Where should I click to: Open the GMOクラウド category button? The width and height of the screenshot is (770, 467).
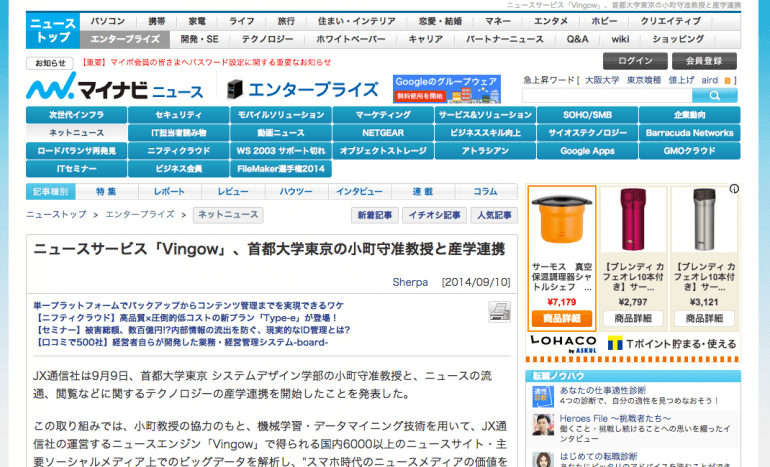[689, 151]
